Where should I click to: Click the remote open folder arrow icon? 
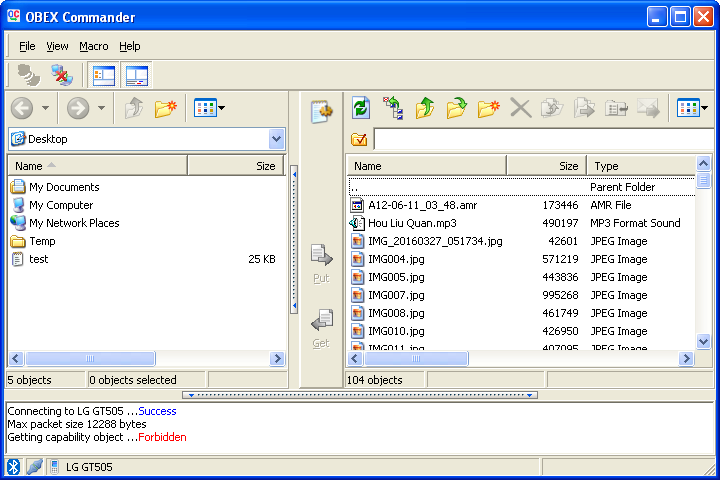click(456, 108)
